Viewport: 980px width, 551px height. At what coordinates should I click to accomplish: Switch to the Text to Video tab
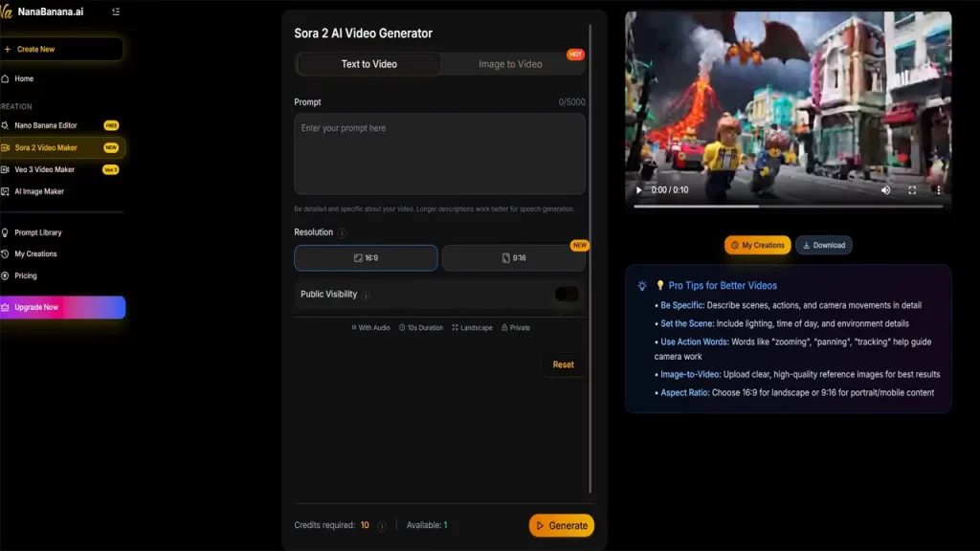368,64
